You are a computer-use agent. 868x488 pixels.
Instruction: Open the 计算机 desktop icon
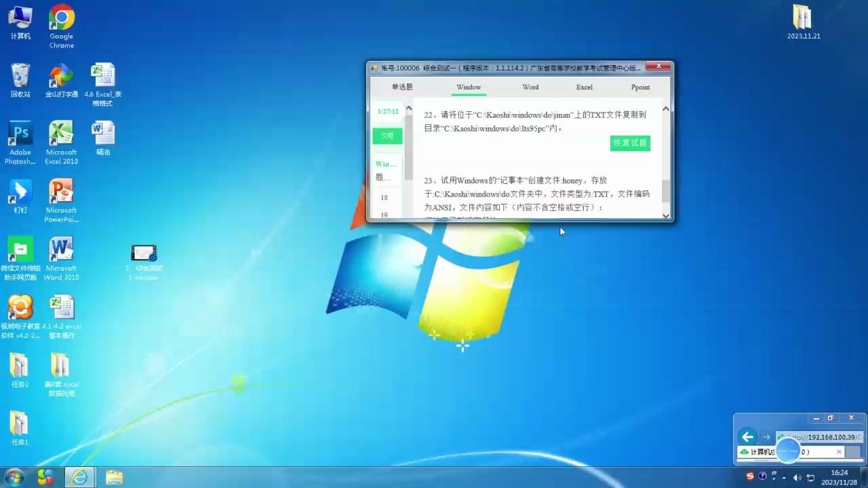click(20, 23)
